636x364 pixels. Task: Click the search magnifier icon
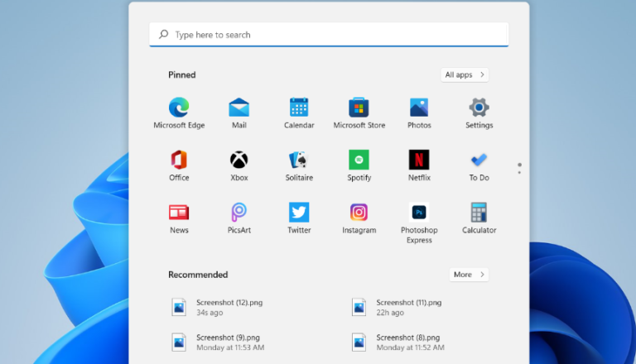point(163,35)
